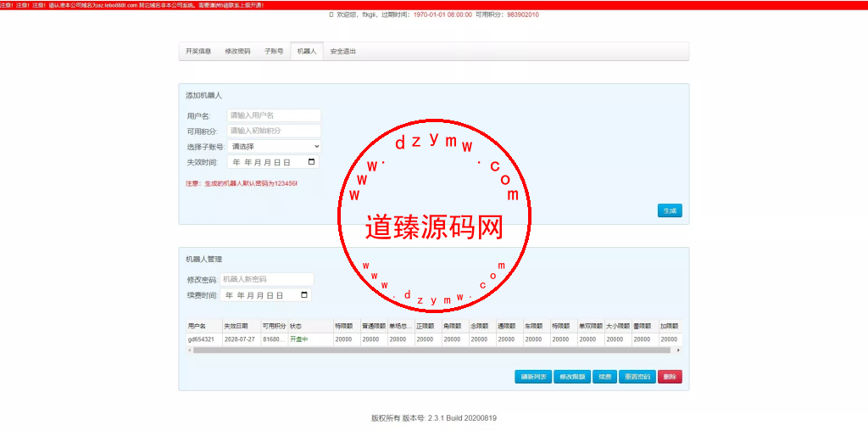Open the 开奖信息 tab
The width and height of the screenshot is (868, 431).
(x=198, y=52)
